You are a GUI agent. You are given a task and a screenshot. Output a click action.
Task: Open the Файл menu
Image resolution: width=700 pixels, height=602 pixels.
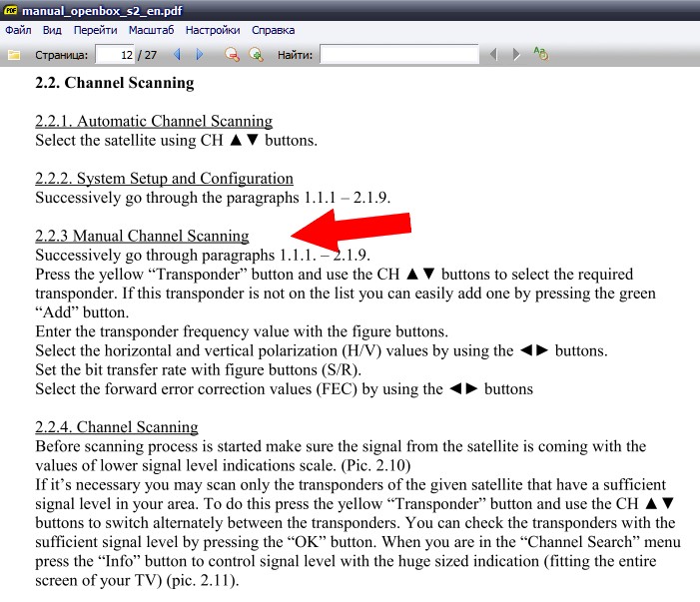[x=18, y=30]
